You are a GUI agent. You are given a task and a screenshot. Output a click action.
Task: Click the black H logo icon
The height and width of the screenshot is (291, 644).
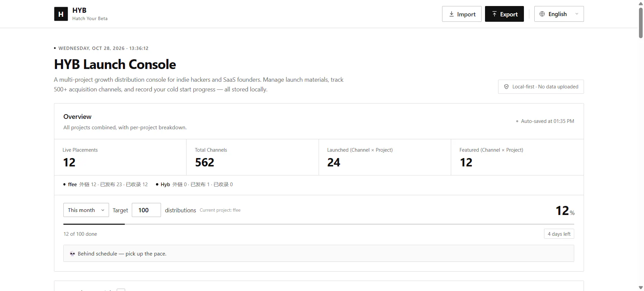61,14
